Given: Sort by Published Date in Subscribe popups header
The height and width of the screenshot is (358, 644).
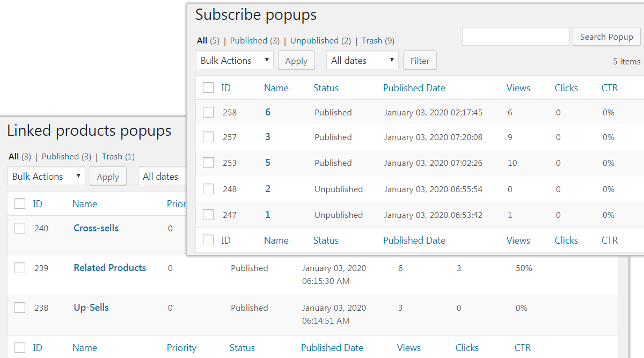Looking at the screenshot, I should point(414,88).
